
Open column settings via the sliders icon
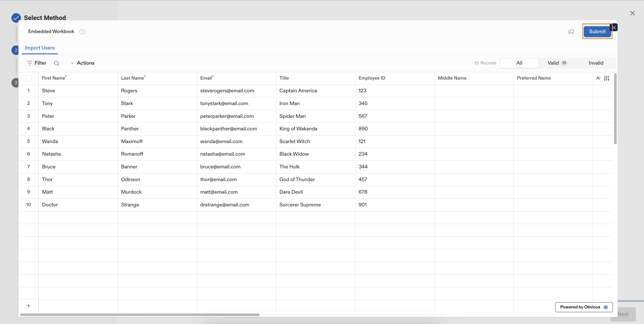coord(607,78)
